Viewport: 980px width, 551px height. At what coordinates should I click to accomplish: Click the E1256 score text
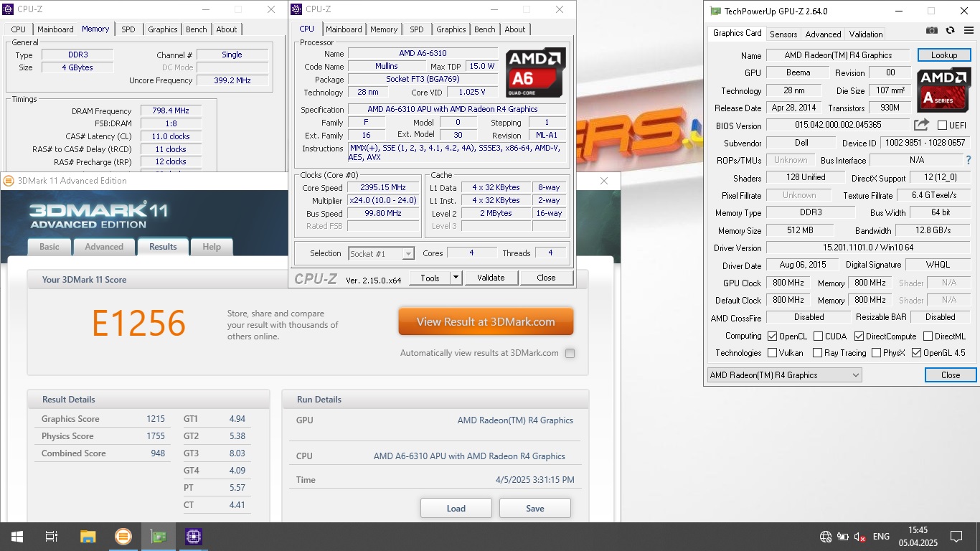click(139, 323)
